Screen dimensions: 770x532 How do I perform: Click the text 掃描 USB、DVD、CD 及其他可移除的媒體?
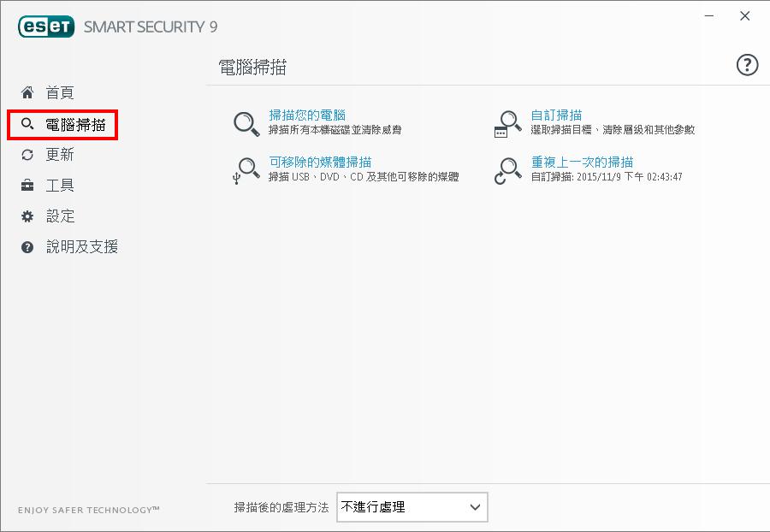click(x=364, y=177)
